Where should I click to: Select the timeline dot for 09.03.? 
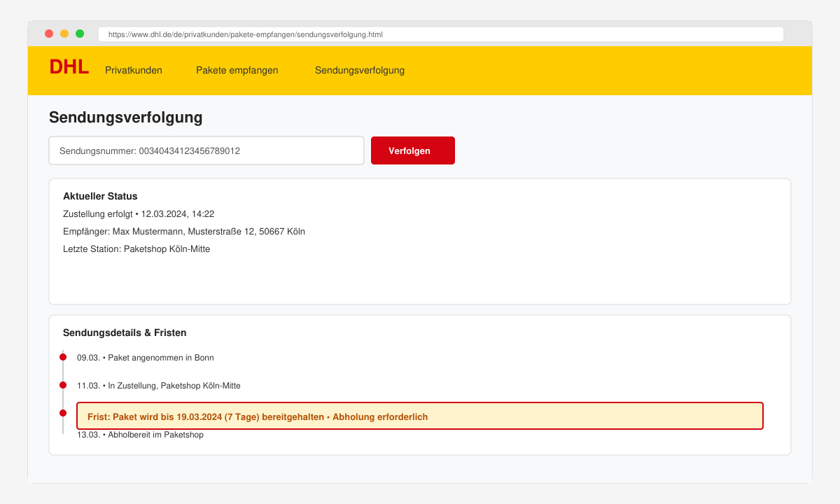point(63,357)
